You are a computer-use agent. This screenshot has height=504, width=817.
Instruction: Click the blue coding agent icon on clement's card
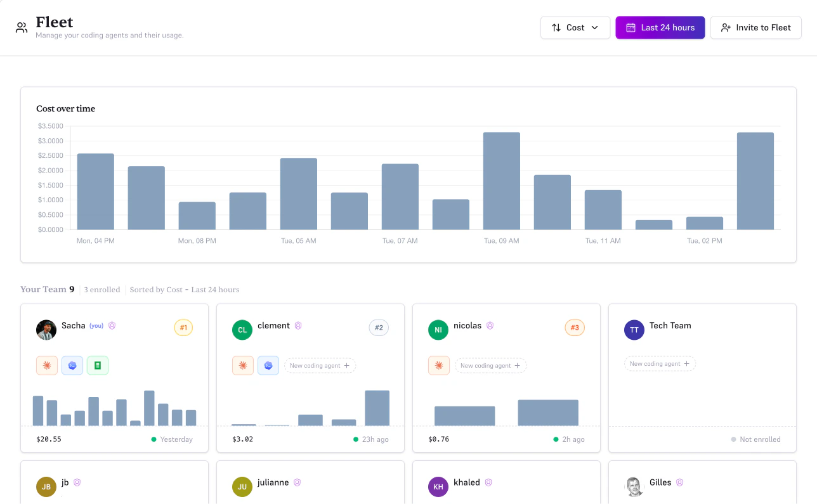point(268,365)
